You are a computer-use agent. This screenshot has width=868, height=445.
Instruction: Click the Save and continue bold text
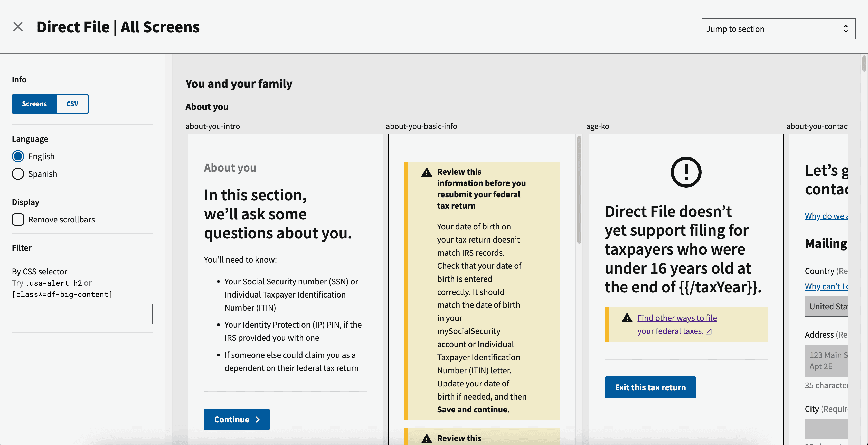pos(472,409)
